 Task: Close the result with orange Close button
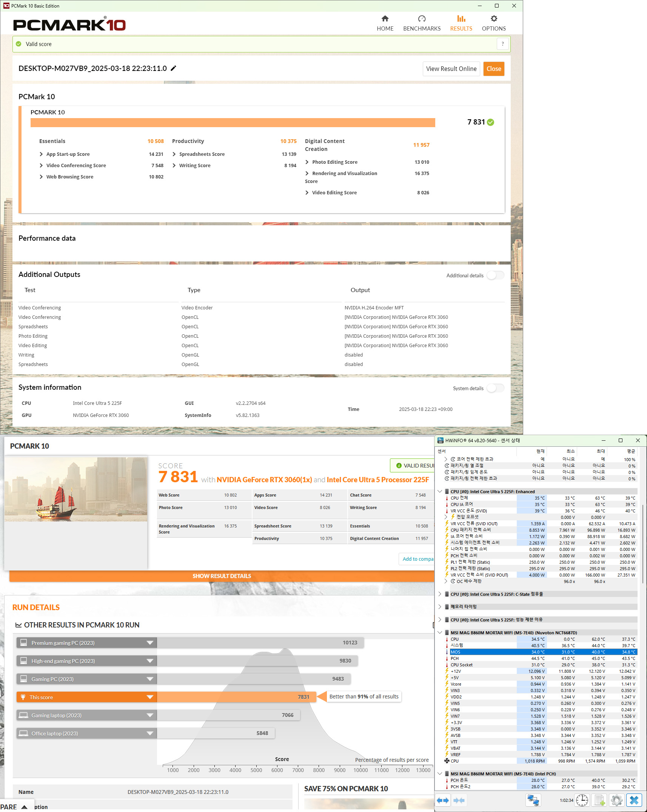coord(494,69)
